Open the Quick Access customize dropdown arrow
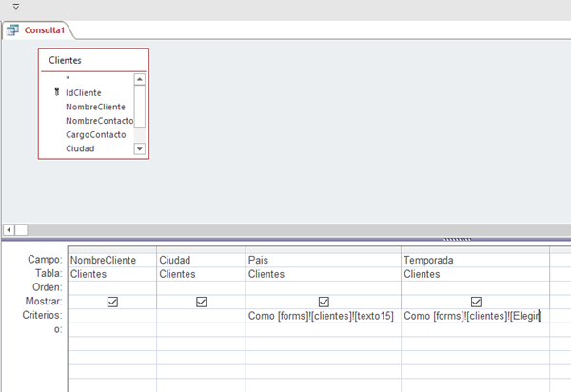Viewport: 571px width, 392px height. click(x=15, y=7)
